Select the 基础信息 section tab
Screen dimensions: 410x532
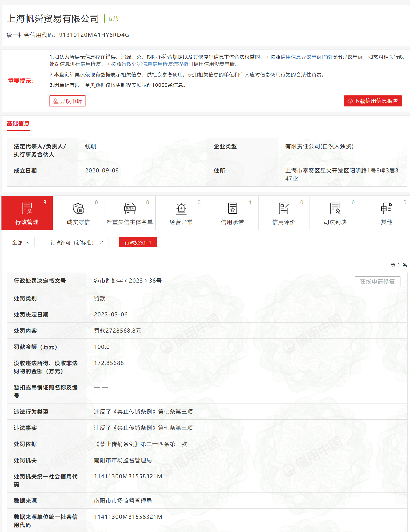pos(18,124)
